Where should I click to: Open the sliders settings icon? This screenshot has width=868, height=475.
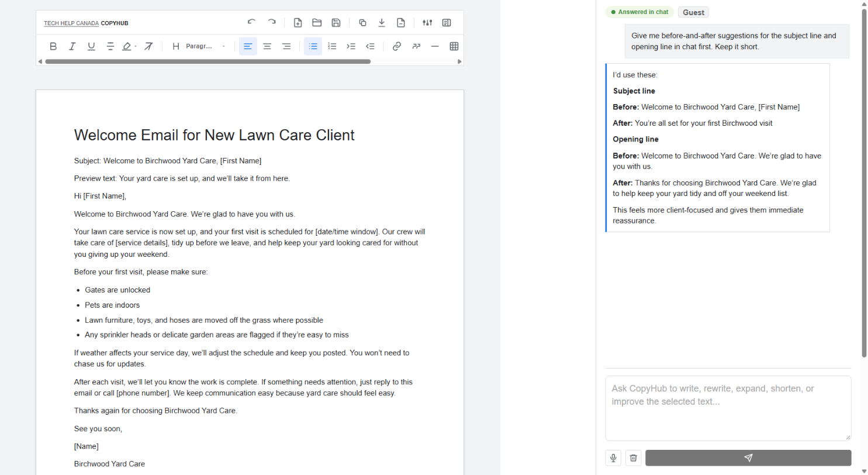point(427,23)
